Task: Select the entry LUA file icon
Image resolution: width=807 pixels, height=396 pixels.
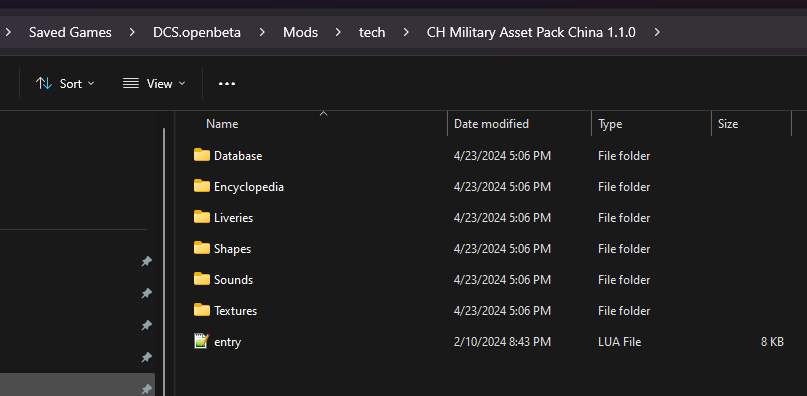Action: pyautogui.click(x=202, y=341)
